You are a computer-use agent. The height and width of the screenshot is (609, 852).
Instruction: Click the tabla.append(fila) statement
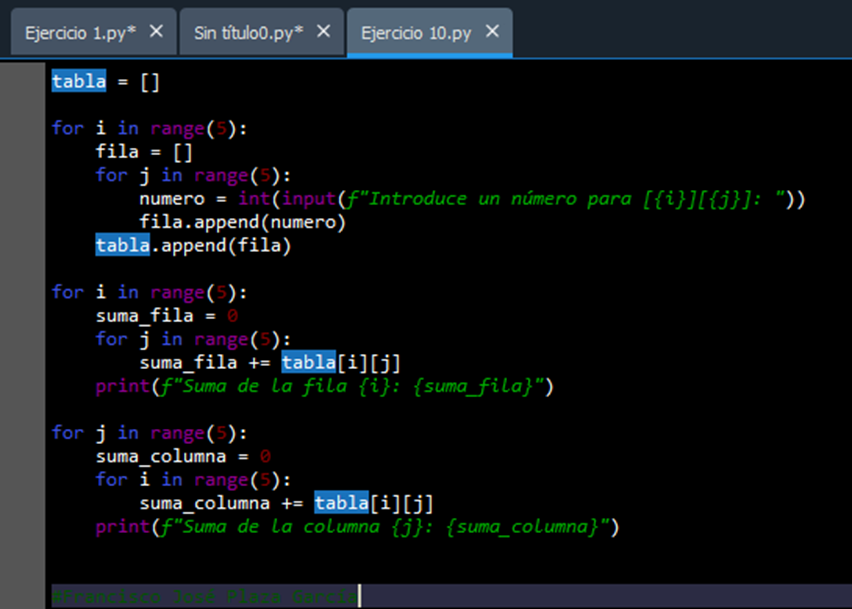click(193, 246)
